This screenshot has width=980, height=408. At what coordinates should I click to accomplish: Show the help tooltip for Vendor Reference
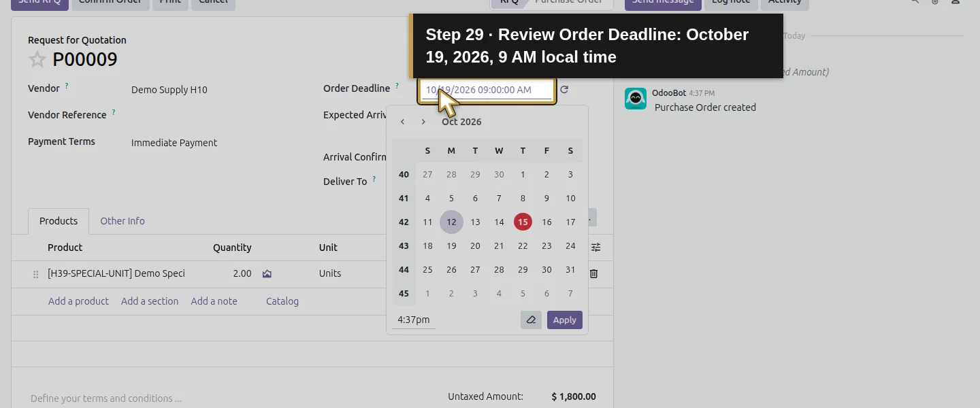click(114, 112)
